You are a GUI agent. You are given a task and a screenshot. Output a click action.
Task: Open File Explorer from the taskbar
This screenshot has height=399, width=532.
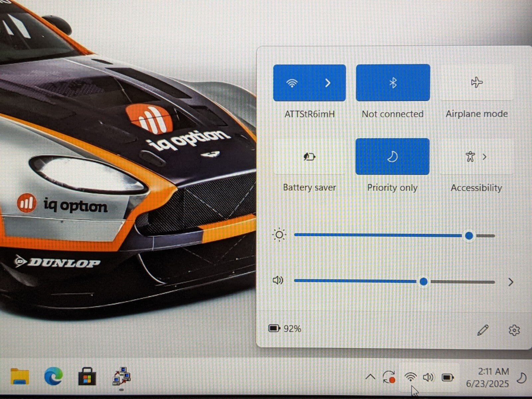click(20, 377)
